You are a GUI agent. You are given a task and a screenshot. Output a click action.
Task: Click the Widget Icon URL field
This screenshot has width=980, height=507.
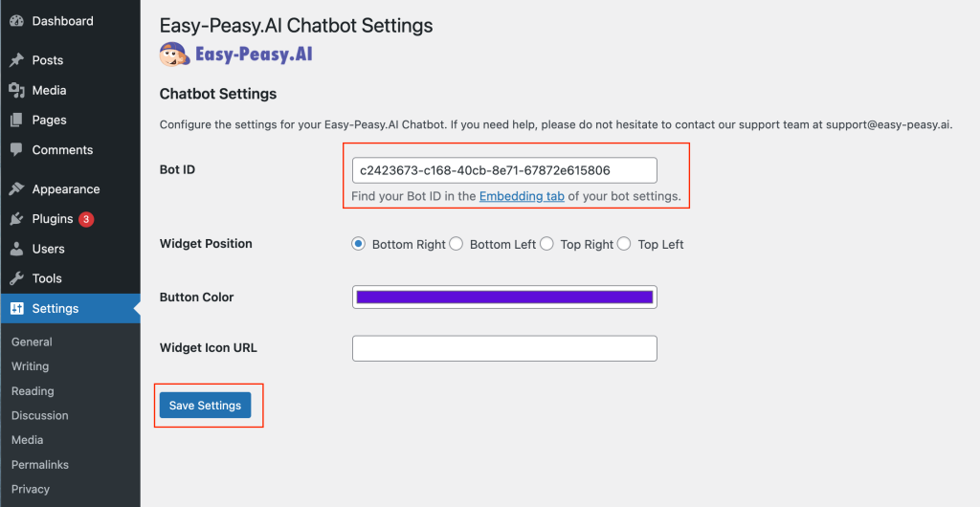pyautogui.click(x=504, y=348)
